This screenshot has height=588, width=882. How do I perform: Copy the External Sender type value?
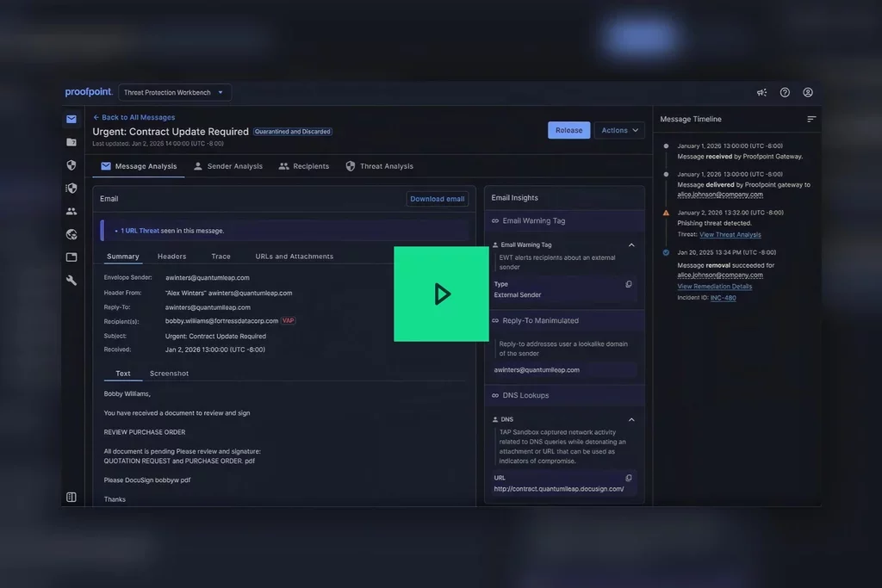point(629,284)
